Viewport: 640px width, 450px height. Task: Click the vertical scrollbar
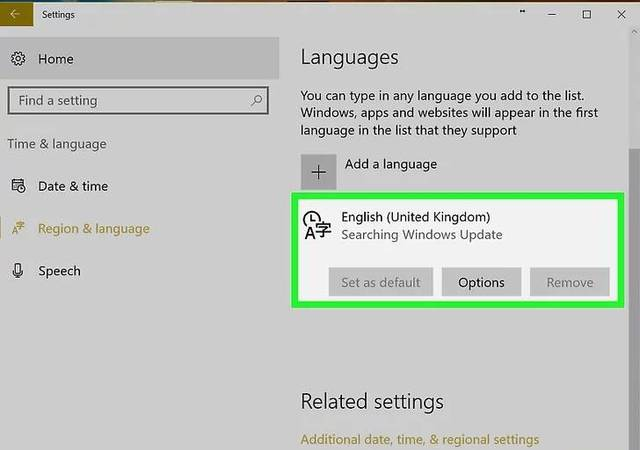tap(634, 298)
